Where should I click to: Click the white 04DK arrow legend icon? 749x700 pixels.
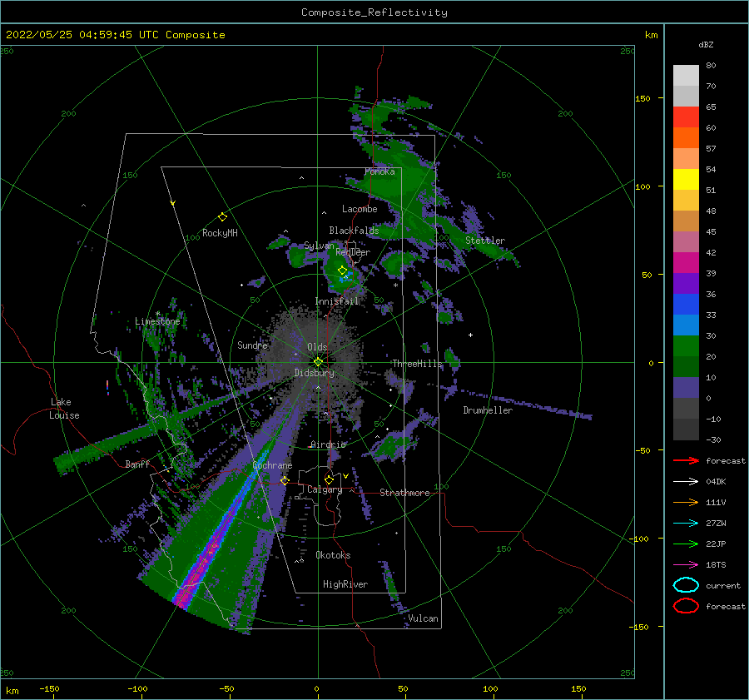[x=686, y=482]
